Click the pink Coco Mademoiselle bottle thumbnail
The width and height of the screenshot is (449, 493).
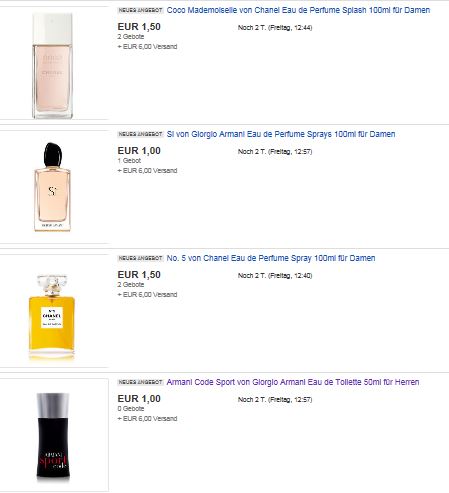point(52,66)
